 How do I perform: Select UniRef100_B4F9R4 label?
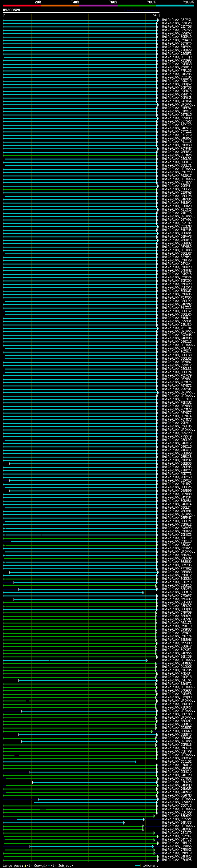(176, 47)
